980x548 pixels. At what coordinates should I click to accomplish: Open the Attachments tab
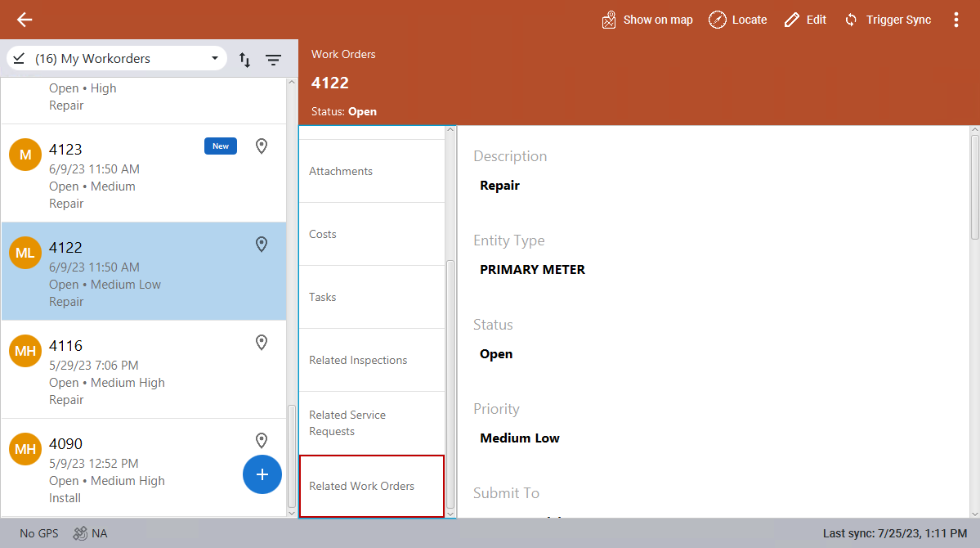click(x=372, y=171)
